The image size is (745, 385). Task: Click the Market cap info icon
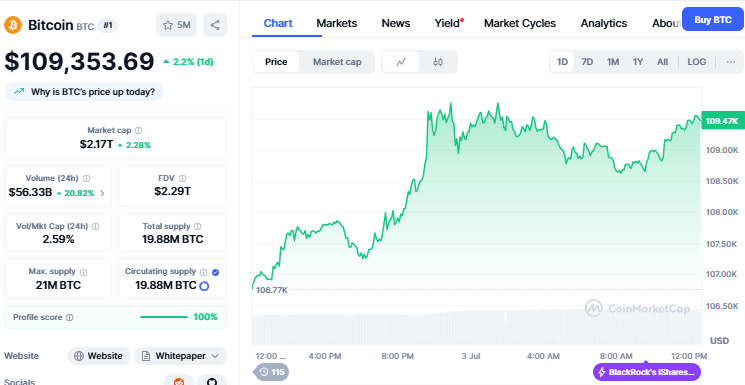tap(138, 130)
